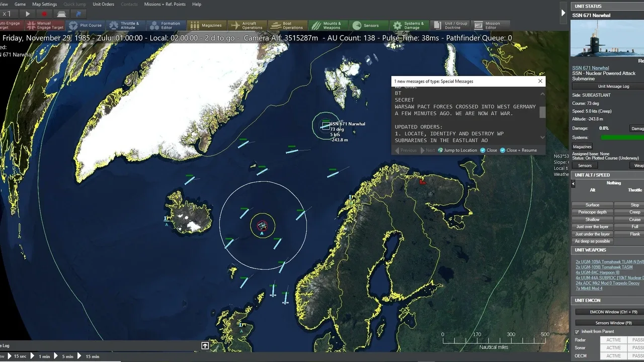Open the Unit Orders menu
The height and width of the screenshot is (362, 644).
[103, 4]
